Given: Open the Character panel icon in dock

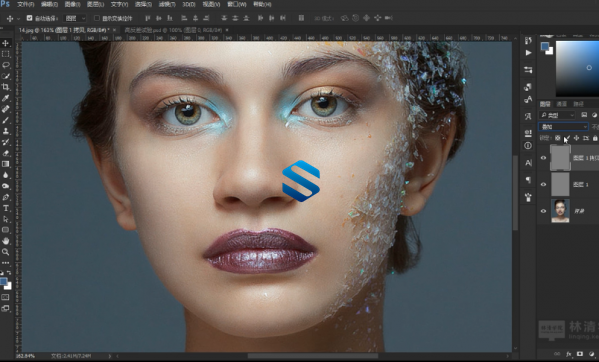Looking at the screenshot, I should coord(528,163).
